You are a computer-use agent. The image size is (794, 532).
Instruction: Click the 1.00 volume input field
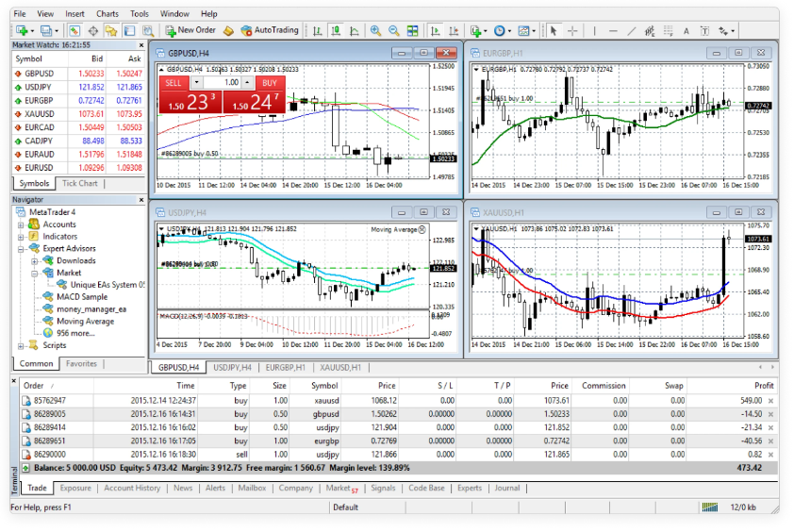[x=223, y=83]
